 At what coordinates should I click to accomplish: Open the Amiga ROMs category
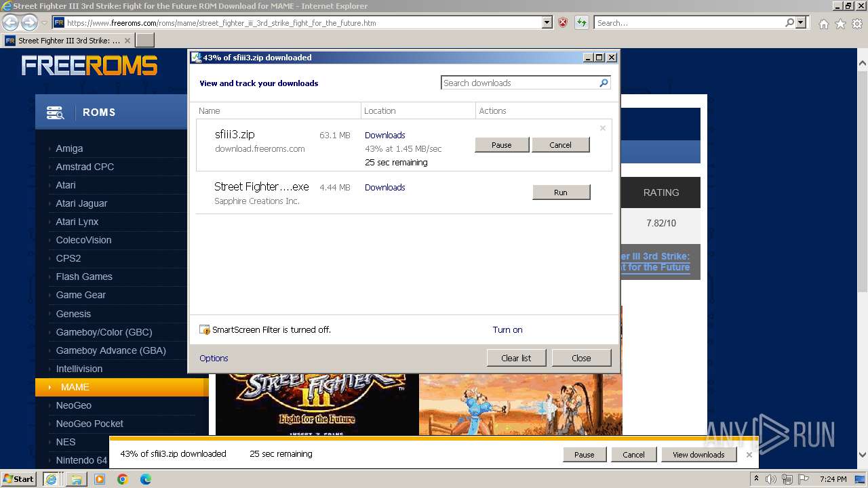click(x=69, y=148)
